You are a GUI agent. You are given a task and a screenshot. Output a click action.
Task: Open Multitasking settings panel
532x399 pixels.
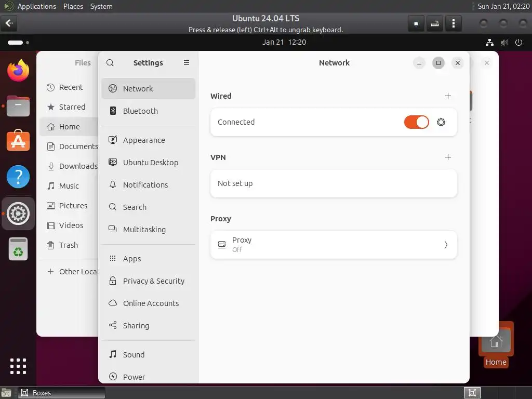click(148, 230)
